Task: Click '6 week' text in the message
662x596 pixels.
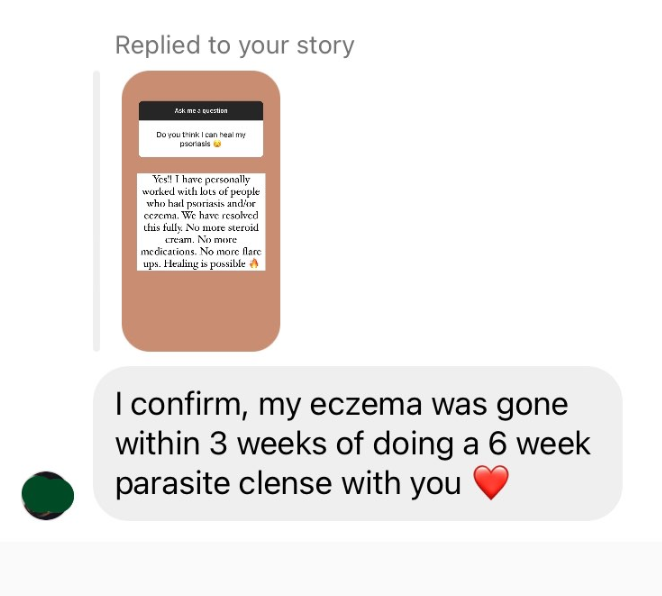Action: (539, 444)
